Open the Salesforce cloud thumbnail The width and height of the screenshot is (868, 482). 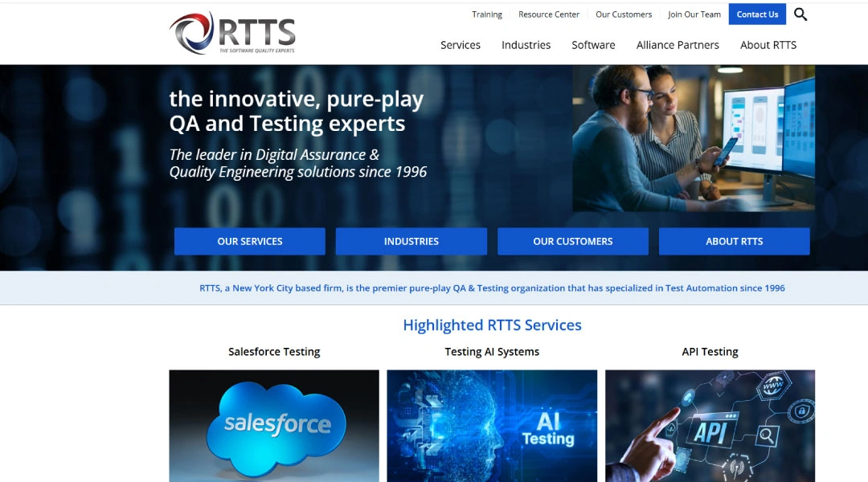click(x=274, y=426)
